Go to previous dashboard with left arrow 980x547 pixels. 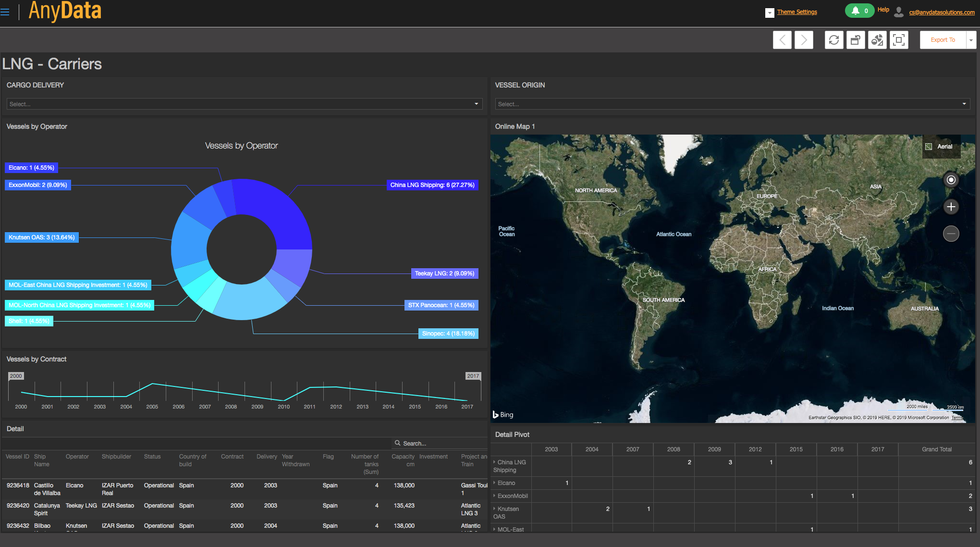tap(782, 40)
